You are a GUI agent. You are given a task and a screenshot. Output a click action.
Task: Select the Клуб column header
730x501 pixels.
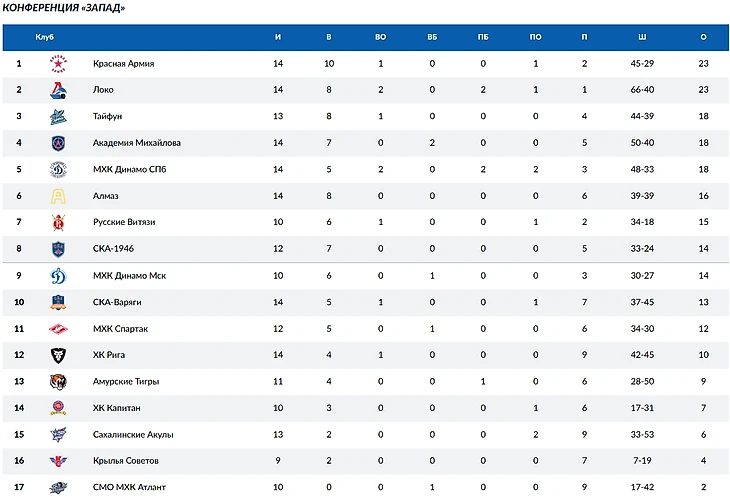click(45, 37)
